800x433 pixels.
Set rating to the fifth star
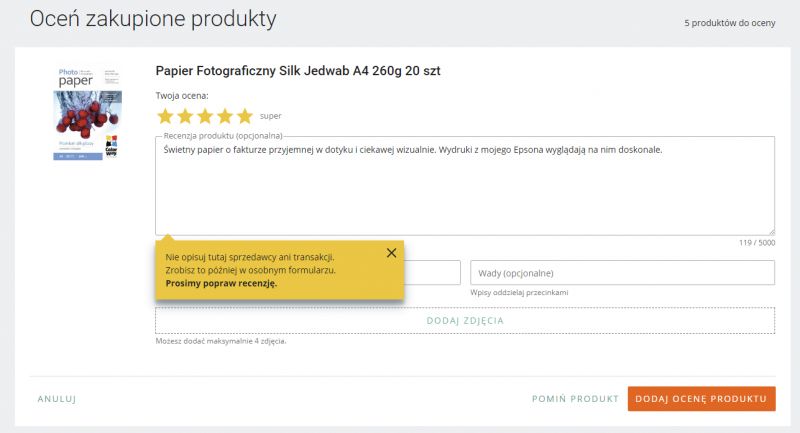click(244, 116)
